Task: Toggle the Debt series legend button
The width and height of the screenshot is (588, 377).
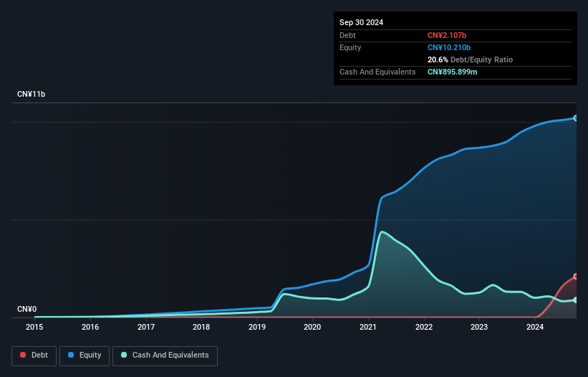Action: pyautogui.click(x=34, y=355)
